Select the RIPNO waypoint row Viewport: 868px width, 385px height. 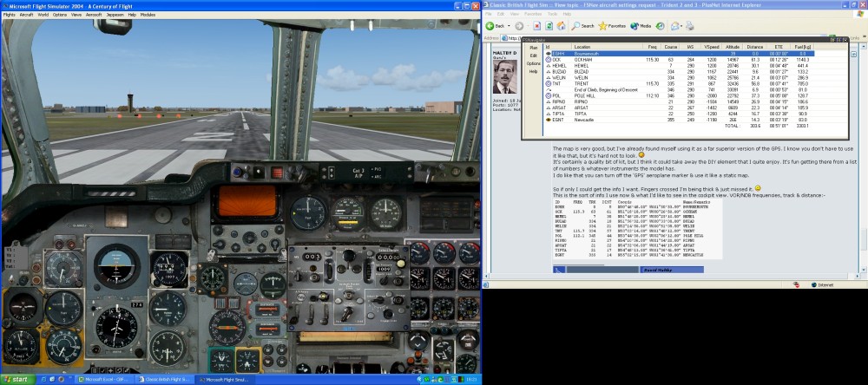tap(680, 101)
